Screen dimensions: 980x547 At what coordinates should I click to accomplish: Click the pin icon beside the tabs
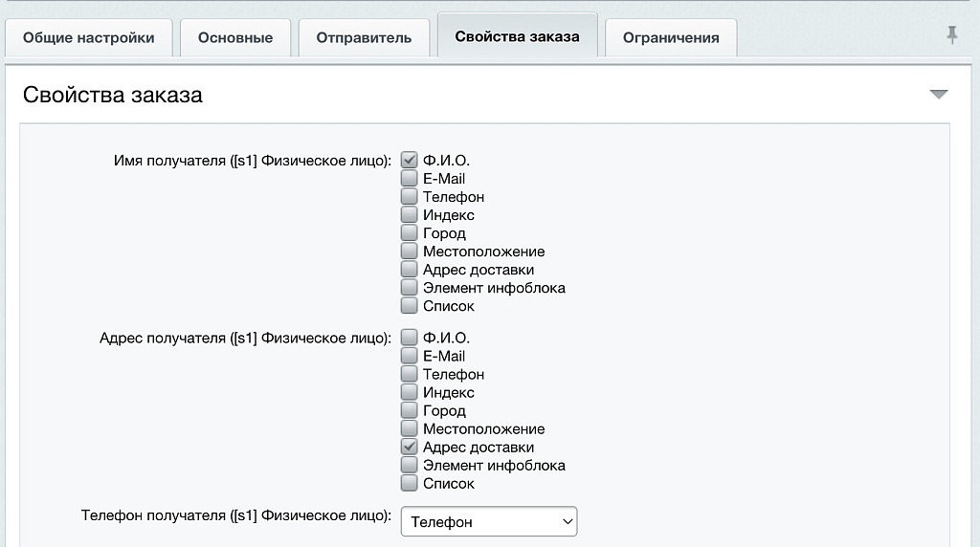point(951,35)
